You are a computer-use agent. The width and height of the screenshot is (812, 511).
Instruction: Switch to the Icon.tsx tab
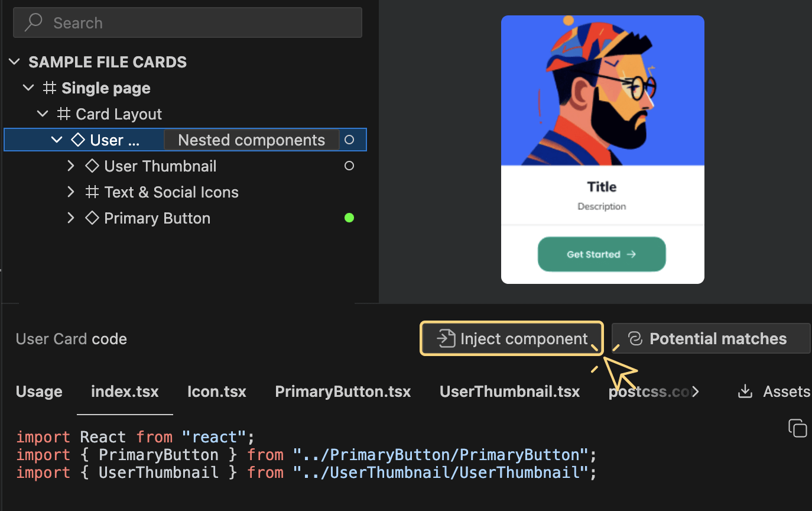(x=216, y=392)
